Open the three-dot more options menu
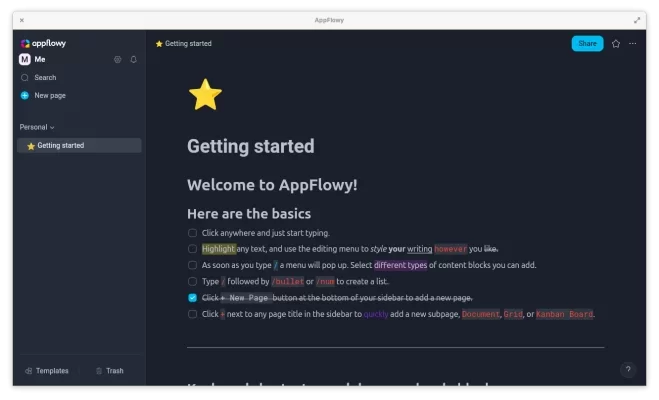The image size is (659, 400). click(633, 44)
